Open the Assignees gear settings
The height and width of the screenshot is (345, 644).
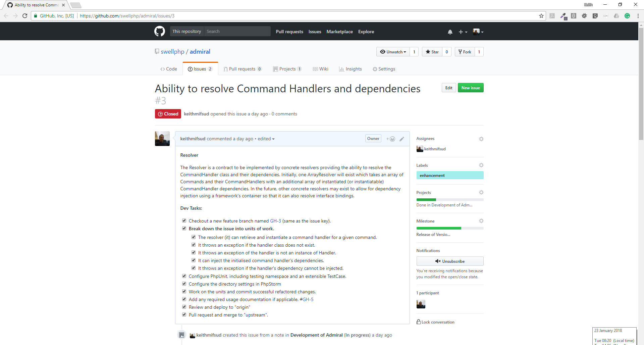tap(481, 139)
